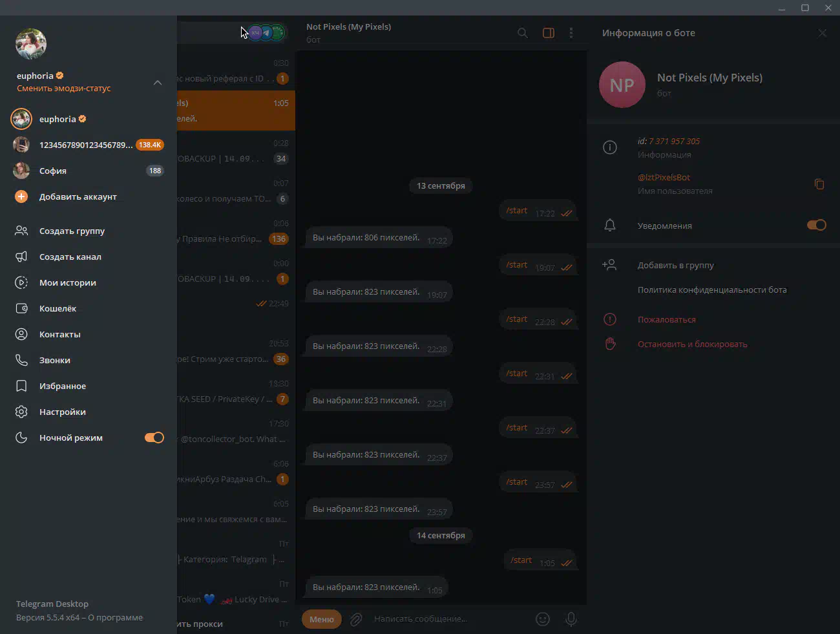Open the emoji picker smiley icon
The width and height of the screenshot is (840, 634).
point(543,619)
